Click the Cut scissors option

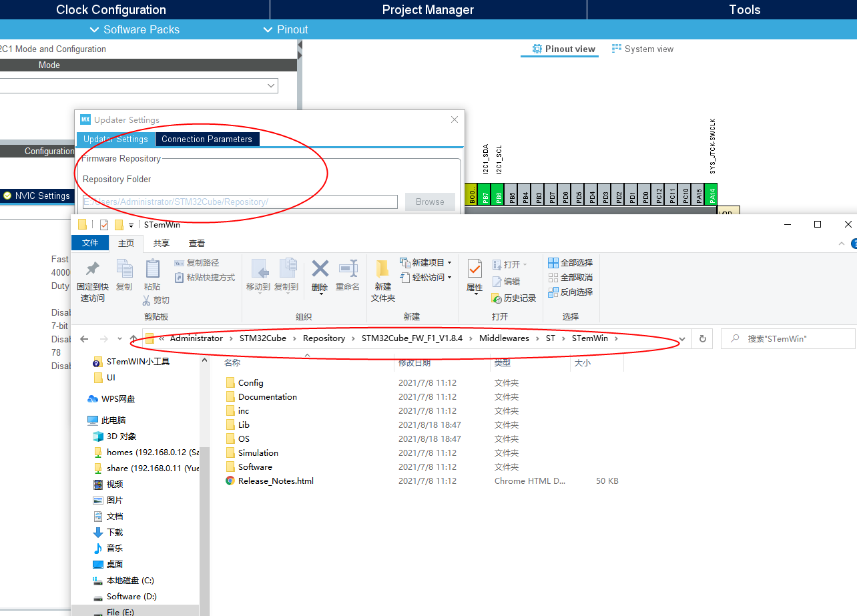156,300
